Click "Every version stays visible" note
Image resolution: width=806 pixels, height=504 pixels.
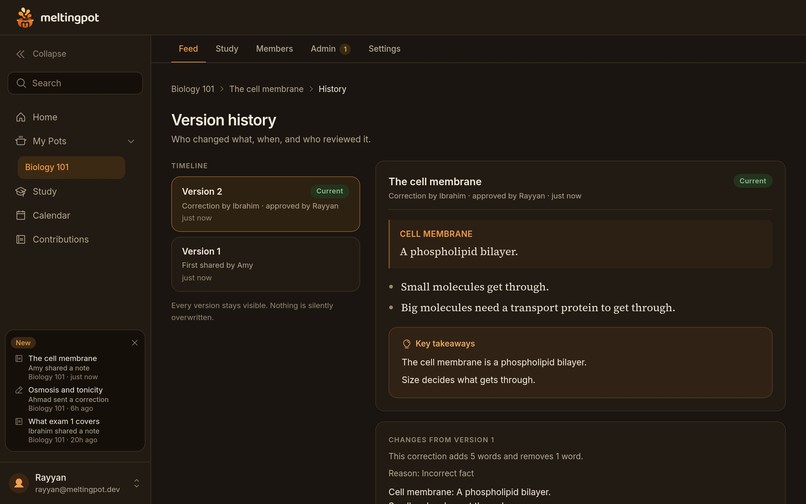252,312
